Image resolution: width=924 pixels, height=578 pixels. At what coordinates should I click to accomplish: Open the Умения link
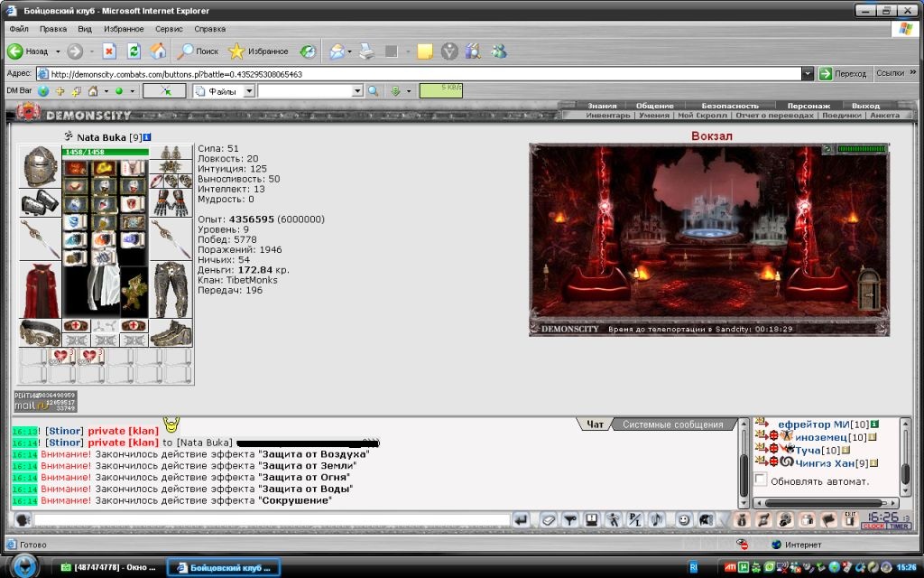[x=654, y=116]
